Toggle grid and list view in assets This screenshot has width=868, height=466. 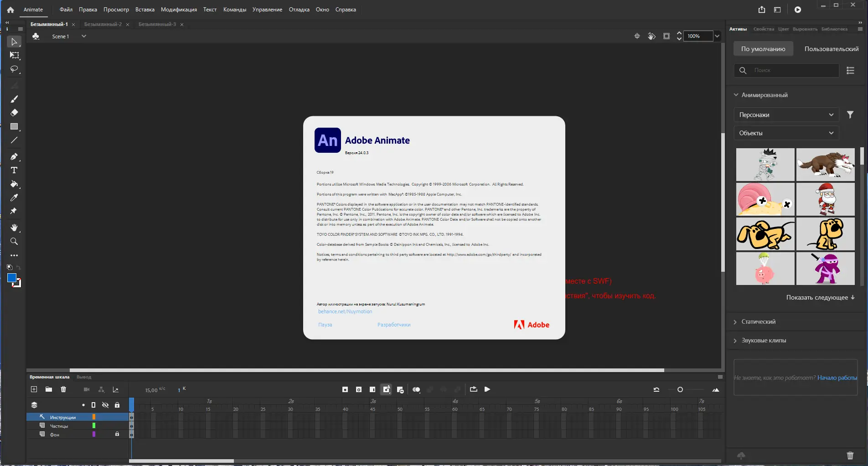(x=850, y=70)
